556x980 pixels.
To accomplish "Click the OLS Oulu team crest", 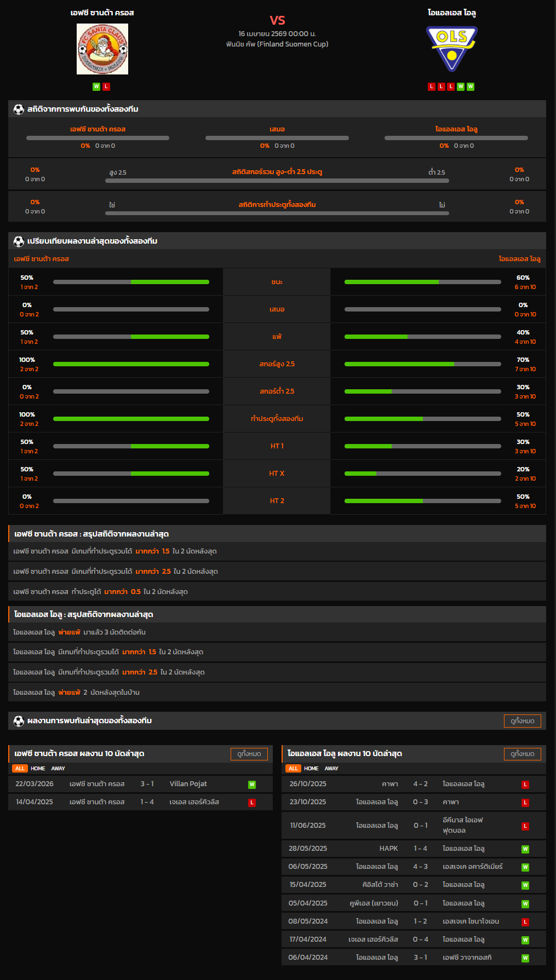I will click(x=451, y=49).
